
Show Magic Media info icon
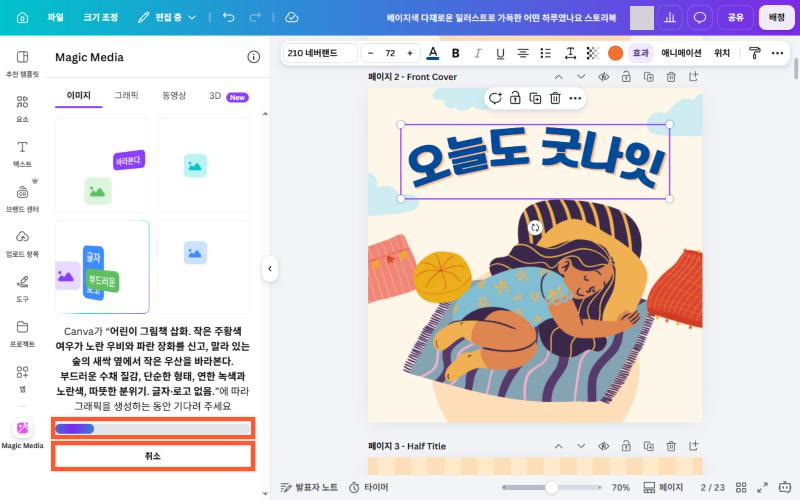(254, 57)
